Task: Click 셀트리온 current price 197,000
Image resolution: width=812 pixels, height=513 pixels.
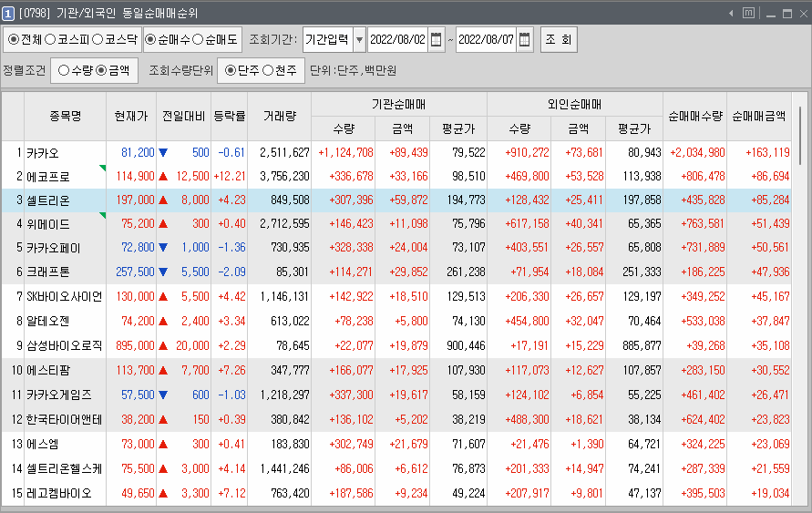Action: [135, 200]
